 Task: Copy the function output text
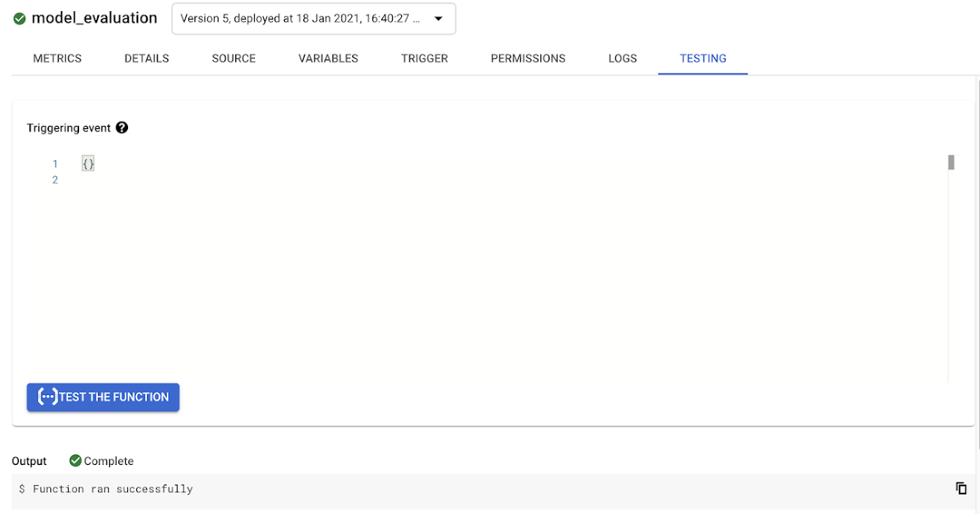(962, 488)
